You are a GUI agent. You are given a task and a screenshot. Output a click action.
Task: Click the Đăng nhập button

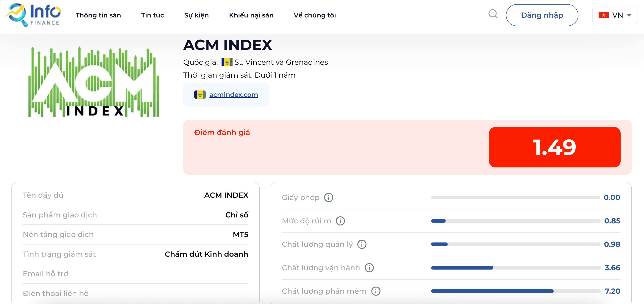point(542,15)
